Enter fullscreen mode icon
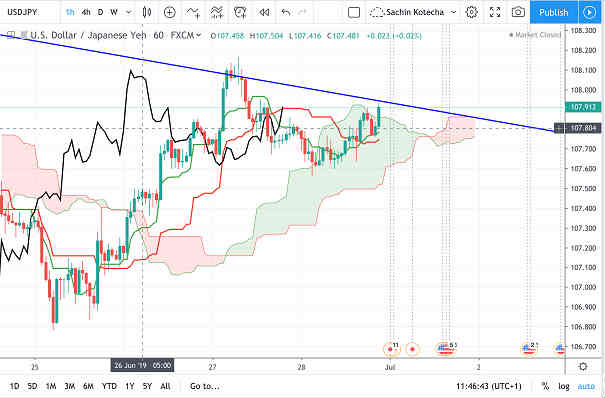605x398 pixels. [x=495, y=12]
